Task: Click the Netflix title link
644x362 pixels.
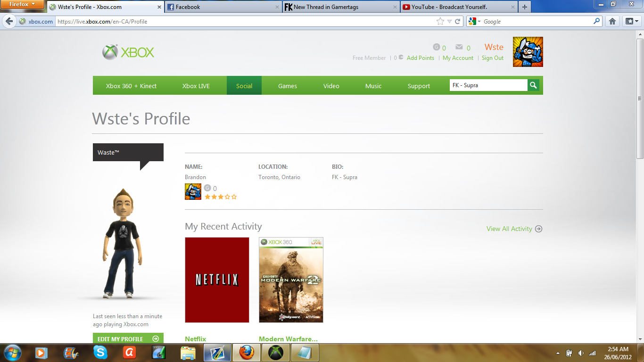Action: pos(196,339)
